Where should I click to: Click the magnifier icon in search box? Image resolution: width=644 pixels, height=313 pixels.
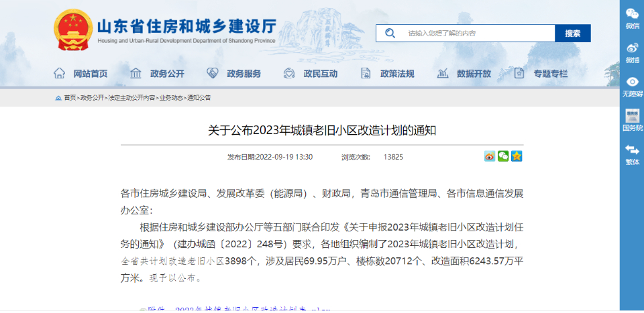tap(390, 34)
